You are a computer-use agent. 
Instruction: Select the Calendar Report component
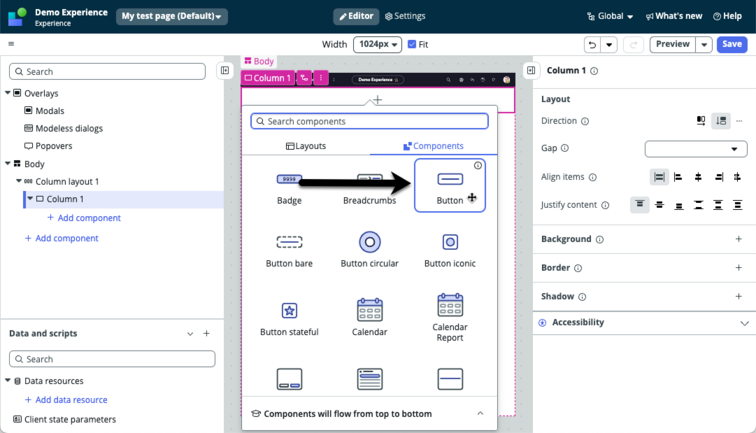pyautogui.click(x=449, y=317)
